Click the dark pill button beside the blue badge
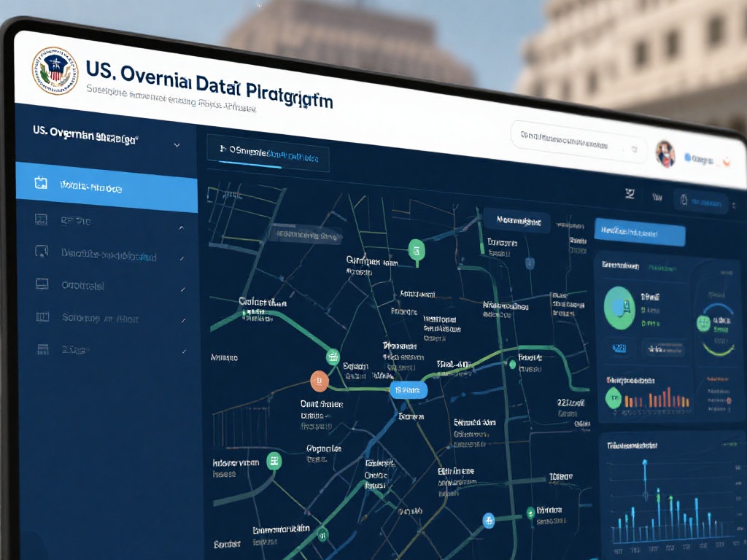The height and width of the screenshot is (560, 747). pos(662,349)
